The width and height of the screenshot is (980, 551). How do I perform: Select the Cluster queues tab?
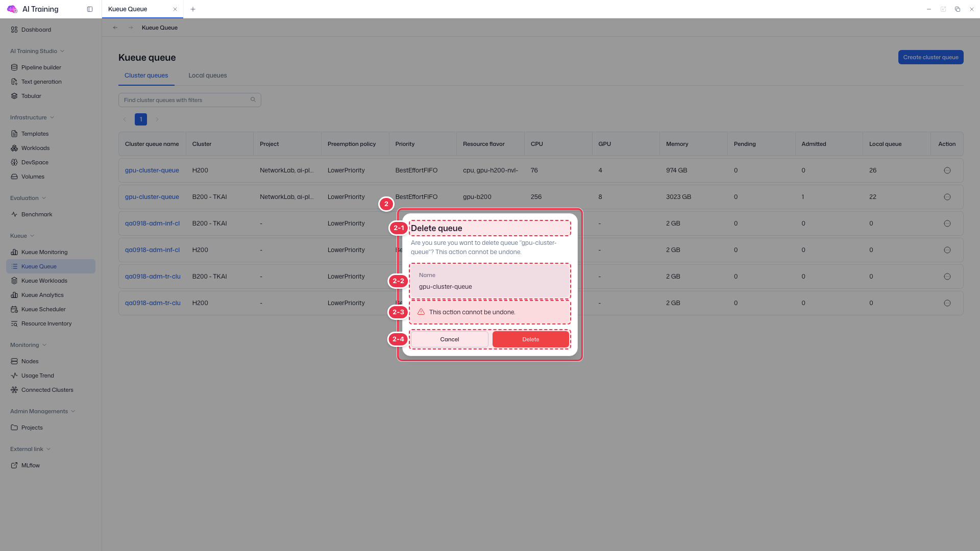coord(146,76)
